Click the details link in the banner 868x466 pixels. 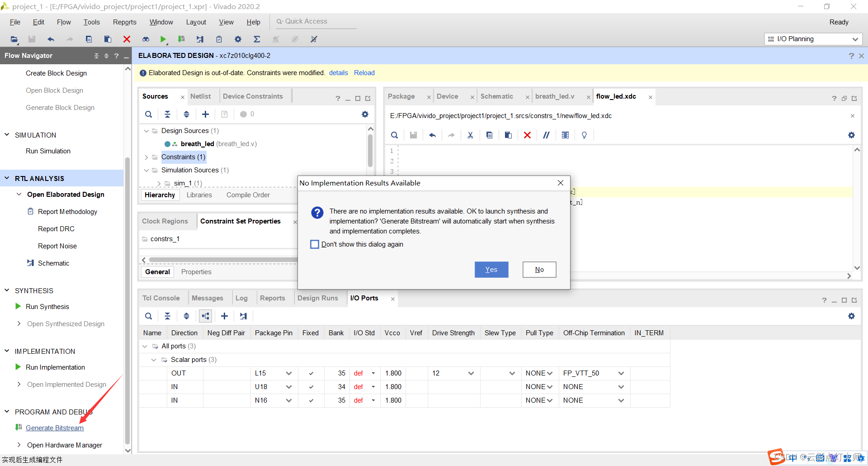tap(339, 73)
